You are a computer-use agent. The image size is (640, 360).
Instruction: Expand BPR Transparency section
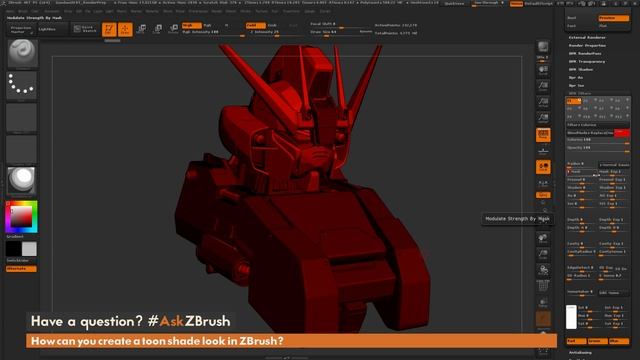point(587,61)
